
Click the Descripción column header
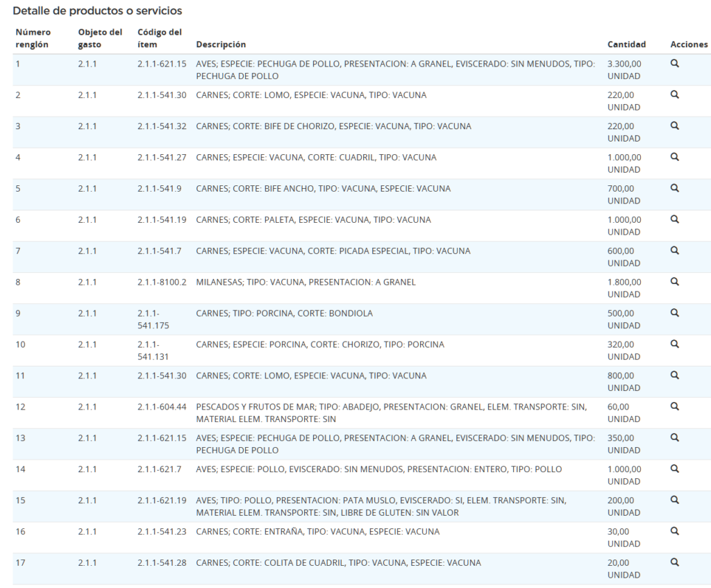coord(221,44)
